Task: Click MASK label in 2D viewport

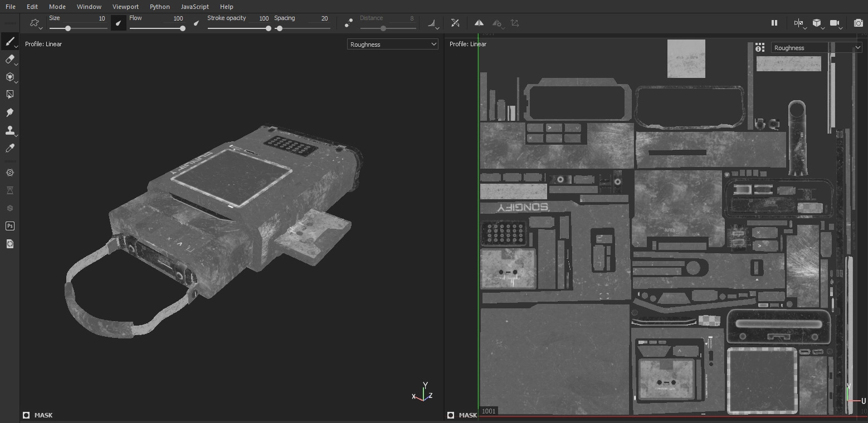Action: point(467,415)
